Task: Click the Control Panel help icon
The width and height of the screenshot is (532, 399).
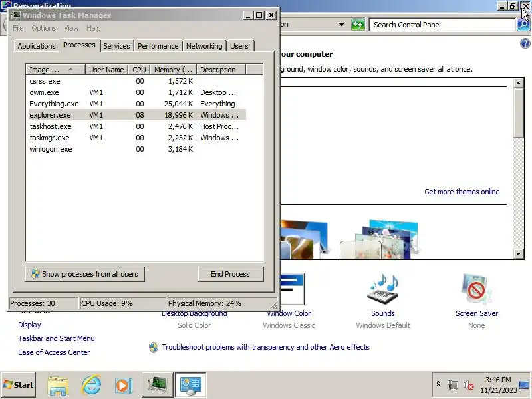Action: (525, 43)
